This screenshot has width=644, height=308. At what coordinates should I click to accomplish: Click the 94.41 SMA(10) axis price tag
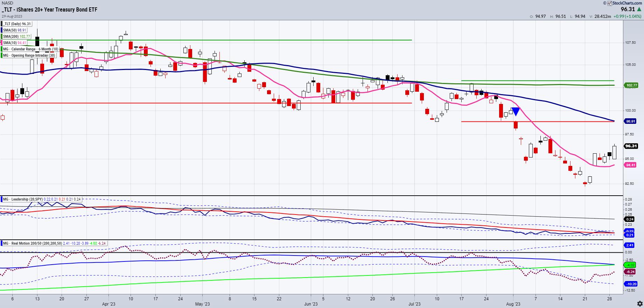[x=630, y=165]
